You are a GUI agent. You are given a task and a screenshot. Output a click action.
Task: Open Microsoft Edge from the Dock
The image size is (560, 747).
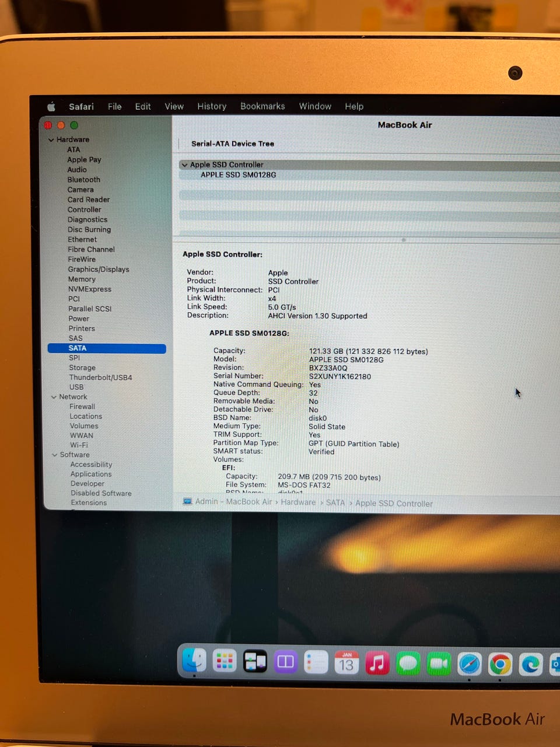click(x=531, y=665)
